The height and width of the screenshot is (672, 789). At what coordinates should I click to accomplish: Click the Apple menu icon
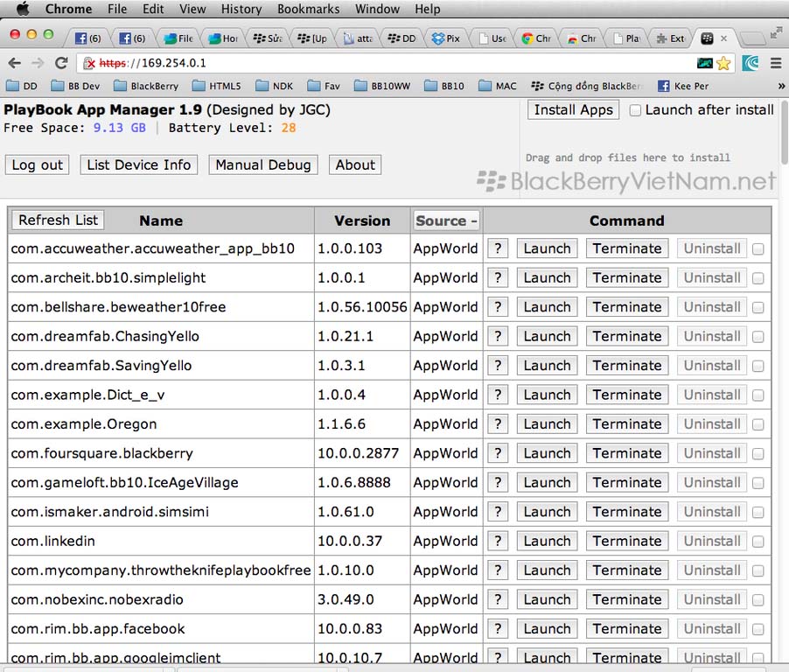[x=23, y=9]
